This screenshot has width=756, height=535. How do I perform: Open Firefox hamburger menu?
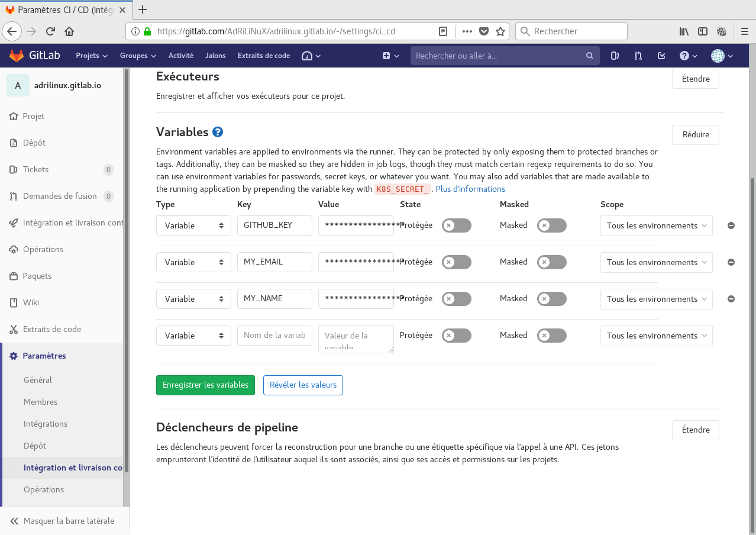[x=745, y=31]
